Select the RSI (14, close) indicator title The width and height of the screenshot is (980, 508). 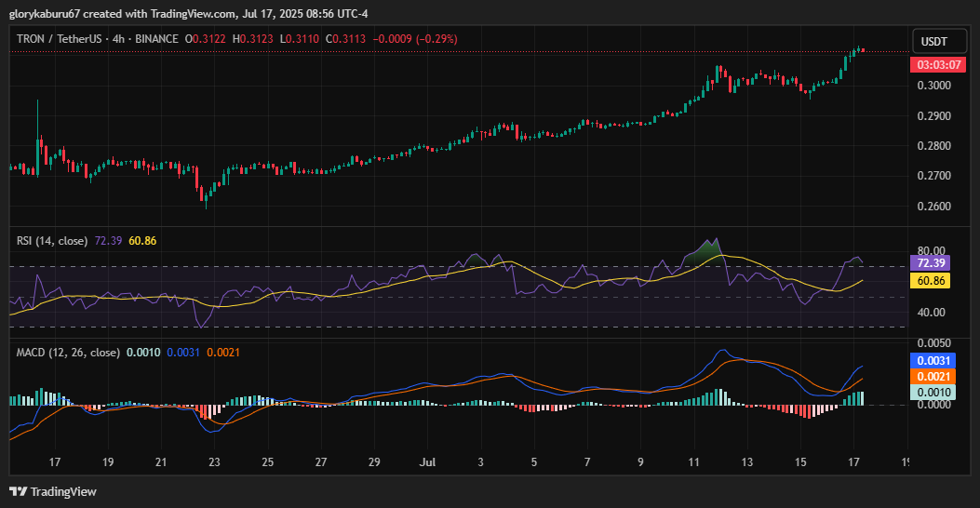click(x=52, y=241)
